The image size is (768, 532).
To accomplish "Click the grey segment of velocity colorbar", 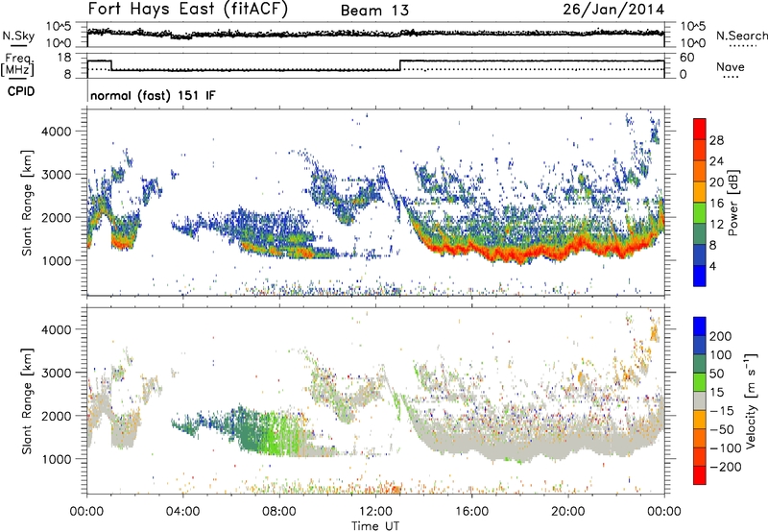I will tap(700, 400).
